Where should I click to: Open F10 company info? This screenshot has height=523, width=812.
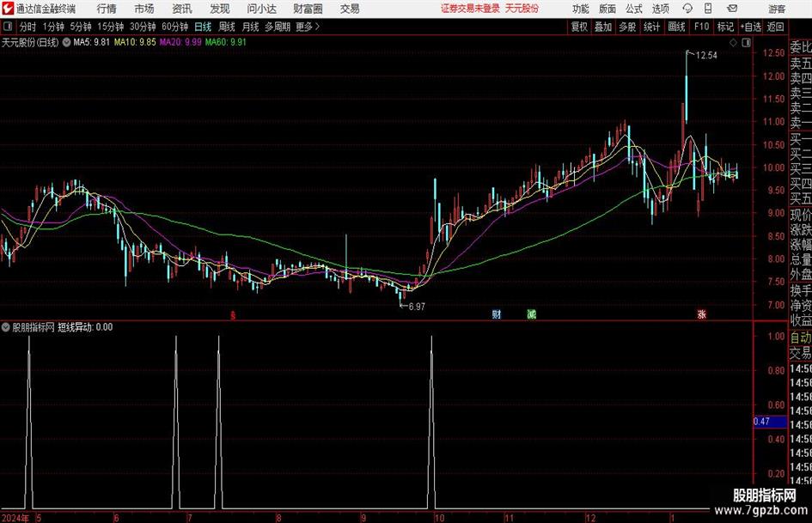(701, 27)
